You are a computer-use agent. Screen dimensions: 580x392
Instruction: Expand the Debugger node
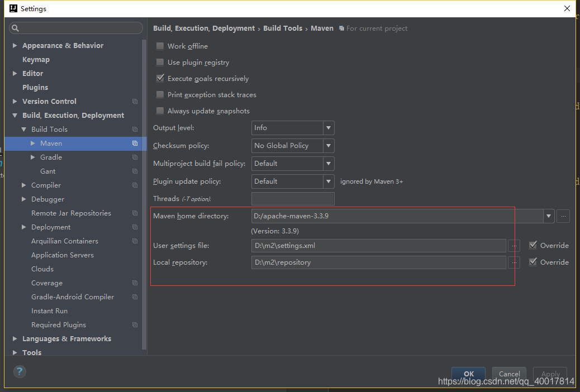(x=24, y=199)
